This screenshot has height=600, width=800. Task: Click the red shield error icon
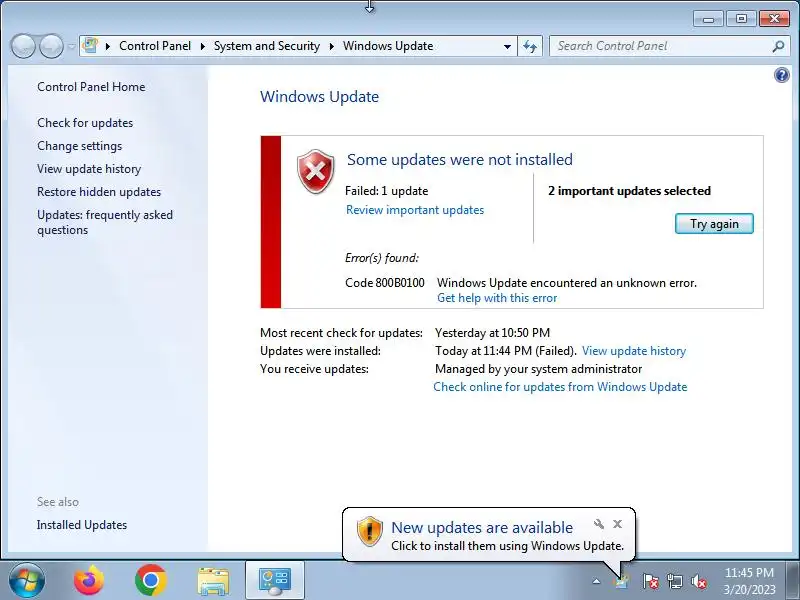pyautogui.click(x=316, y=171)
